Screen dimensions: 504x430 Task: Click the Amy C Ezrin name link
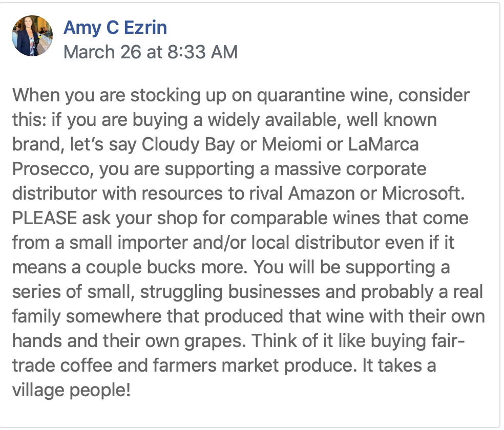[115, 28]
